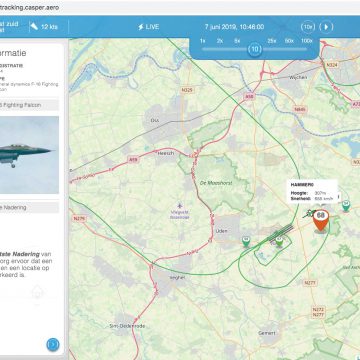Click the Fighting Falcon header bar
360x360 pixels.
coord(29,105)
